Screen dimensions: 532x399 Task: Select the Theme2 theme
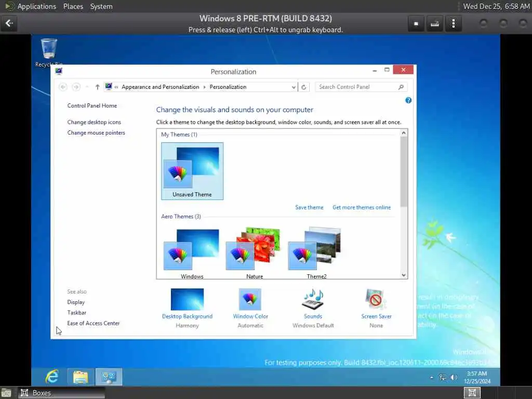point(316,254)
